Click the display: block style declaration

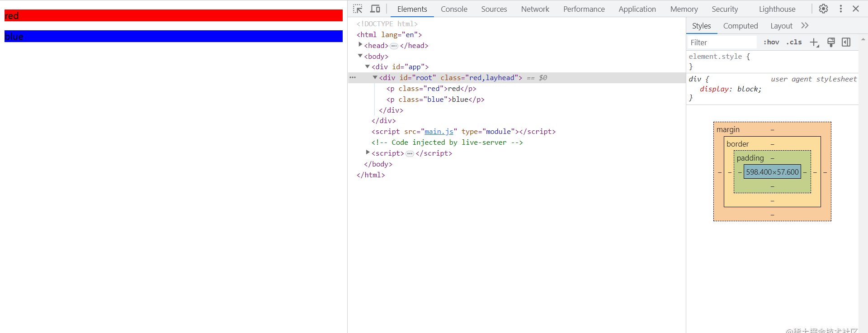[x=731, y=89]
